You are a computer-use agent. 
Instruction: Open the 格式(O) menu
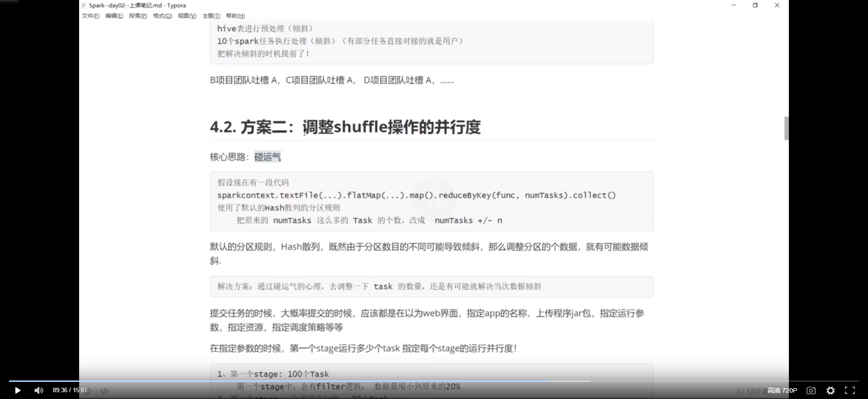pyautogui.click(x=162, y=16)
